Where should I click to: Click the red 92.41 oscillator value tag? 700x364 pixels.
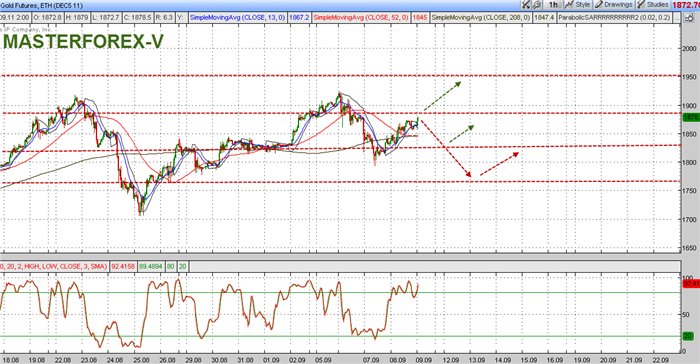pyautogui.click(x=691, y=283)
